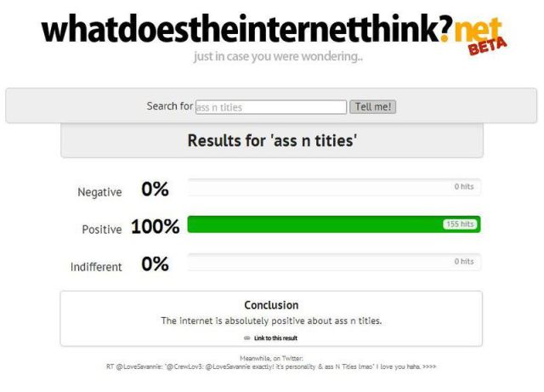This screenshot has height=392, width=544.
Task: Click the ">>>>" link after the tweet
Action: [430, 366]
